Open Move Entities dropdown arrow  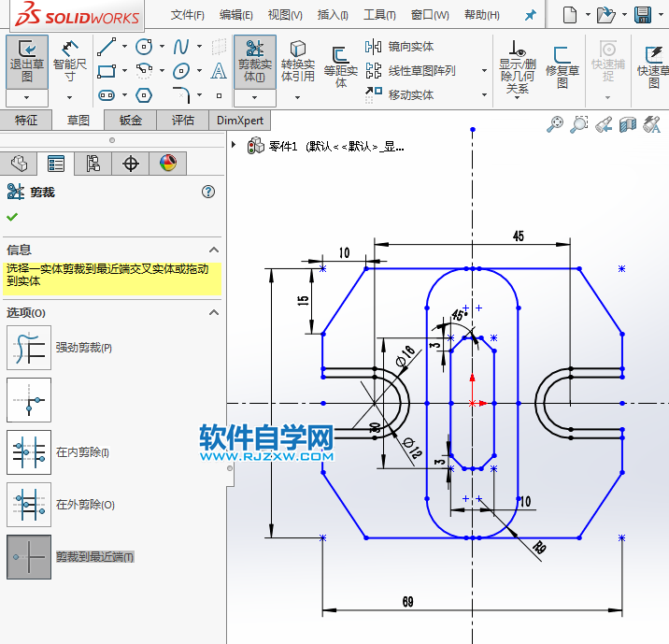click(x=484, y=94)
